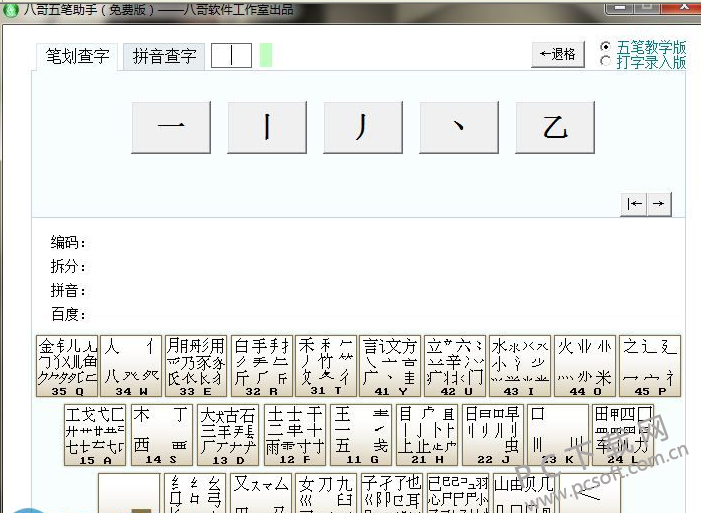Select the vertical stroke 丨 button

[x=267, y=127]
